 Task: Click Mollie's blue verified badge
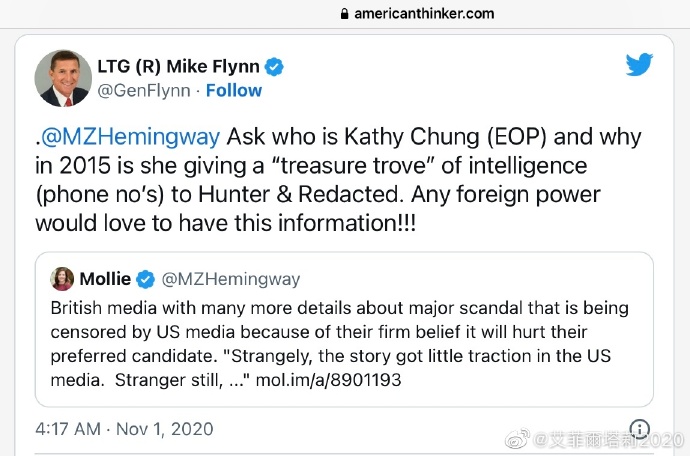tap(144, 278)
